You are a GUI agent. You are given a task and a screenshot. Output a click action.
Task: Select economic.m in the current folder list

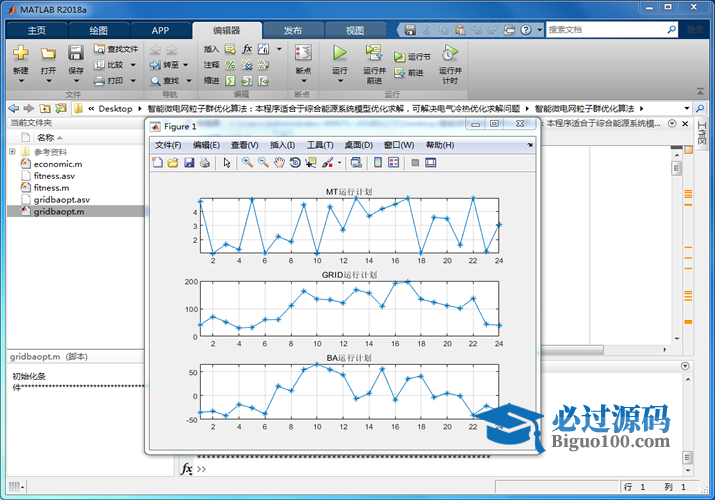pos(57,163)
